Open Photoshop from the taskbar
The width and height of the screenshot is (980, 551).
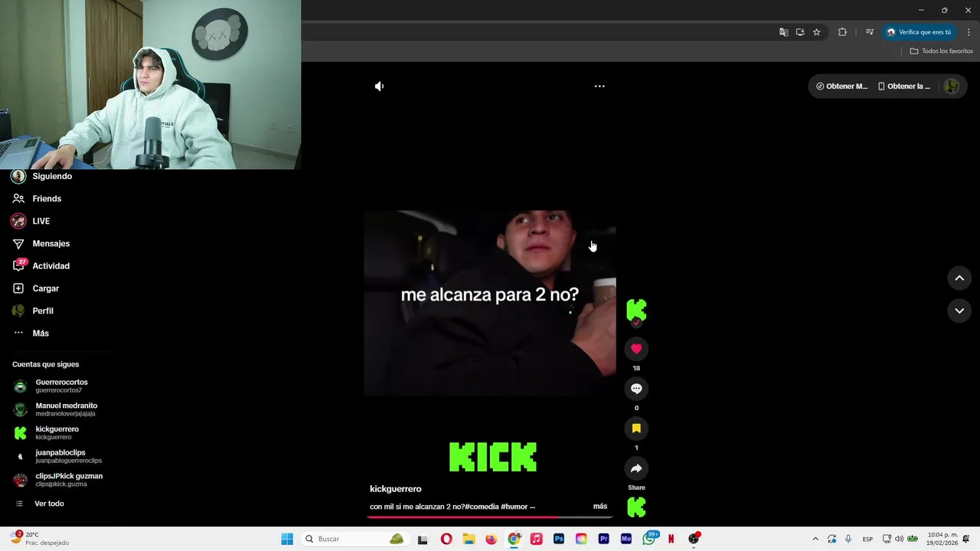[559, 539]
